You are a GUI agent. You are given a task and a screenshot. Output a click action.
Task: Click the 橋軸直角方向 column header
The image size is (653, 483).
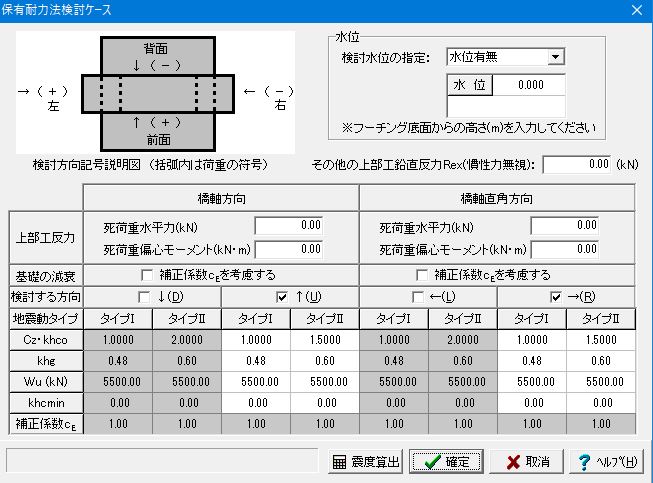point(497,199)
